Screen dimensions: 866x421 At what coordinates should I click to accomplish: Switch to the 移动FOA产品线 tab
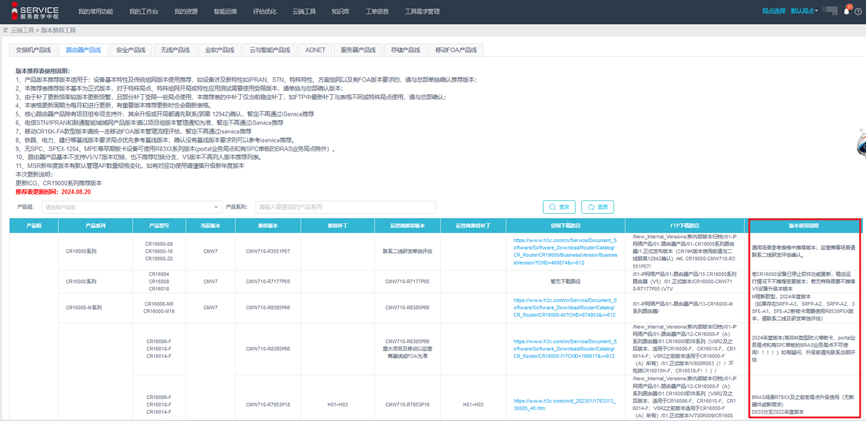pos(456,50)
